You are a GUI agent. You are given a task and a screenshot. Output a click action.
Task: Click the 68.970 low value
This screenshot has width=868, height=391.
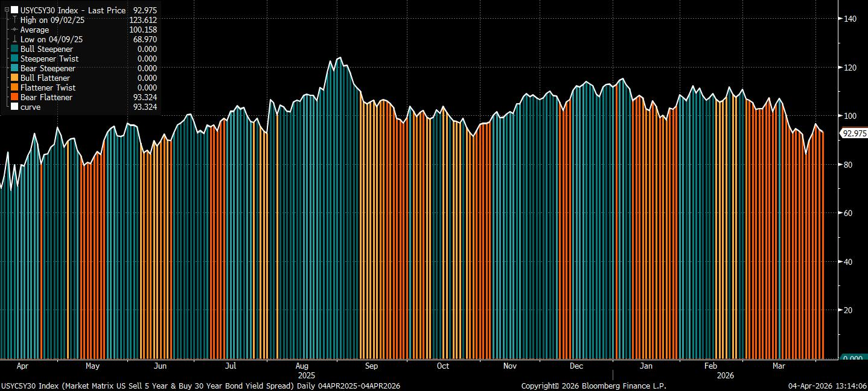pos(145,39)
